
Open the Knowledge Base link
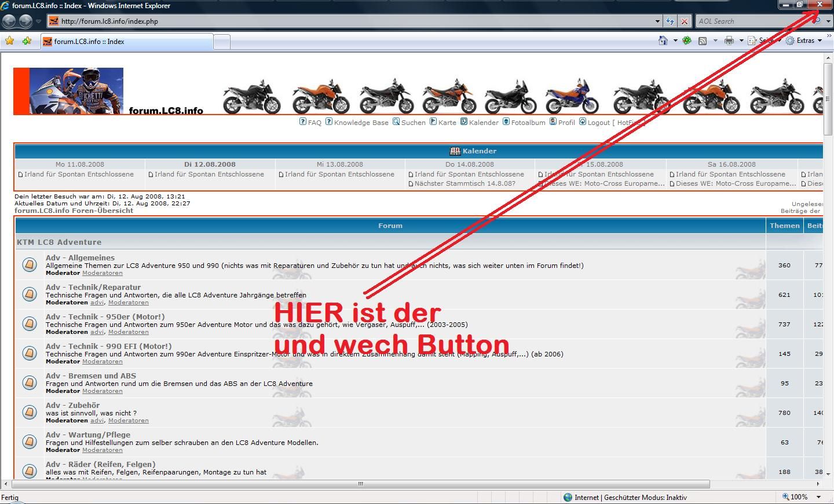click(x=361, y=123)
